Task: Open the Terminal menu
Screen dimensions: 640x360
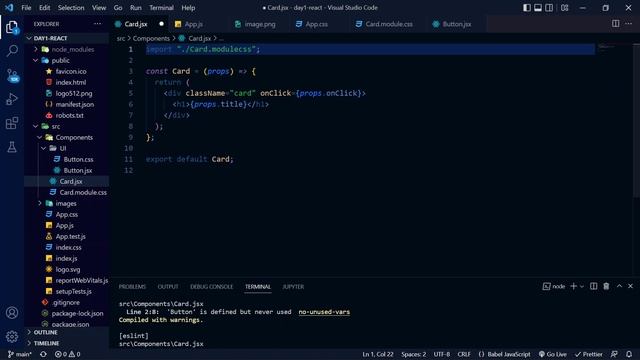Action: click(x=161, y=8)
